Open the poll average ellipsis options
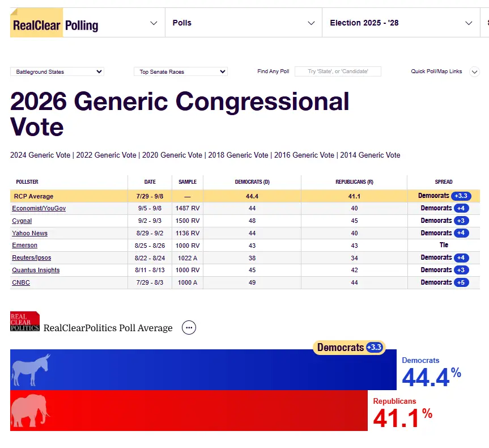489x448 pixels. point(189,328)
